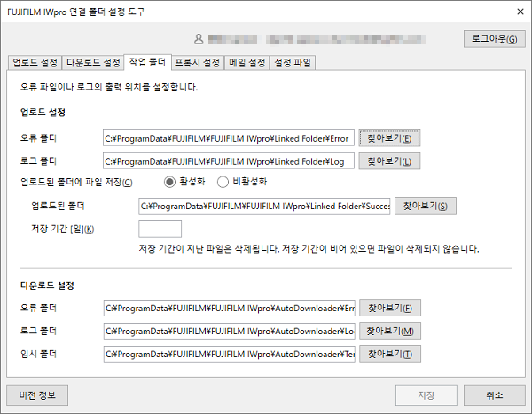Open the 작업 폴더 tab
Screen dimensions: 532x414
tap(147, 62)
